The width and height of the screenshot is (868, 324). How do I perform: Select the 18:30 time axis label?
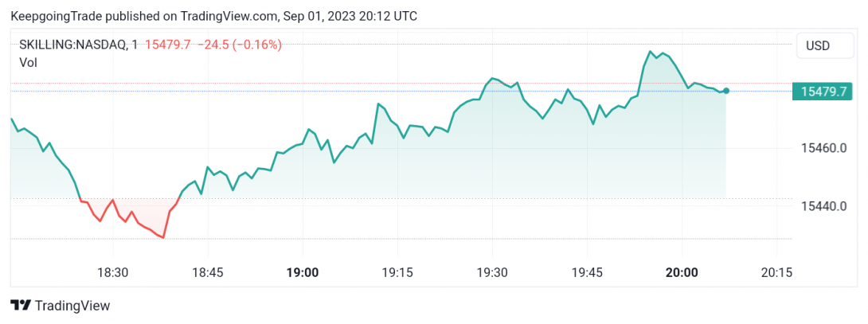[x=113, y=272]
